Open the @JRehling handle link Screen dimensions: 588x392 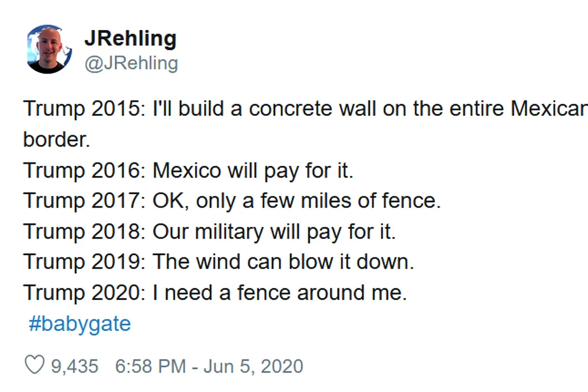(x=131, y=63)
